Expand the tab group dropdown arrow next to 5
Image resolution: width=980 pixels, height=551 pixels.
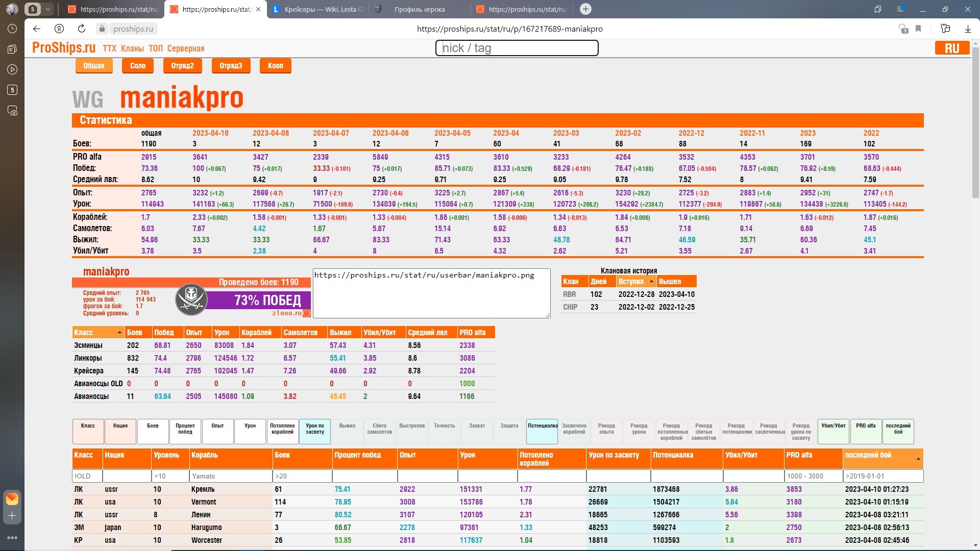click(x=47, y=9)
